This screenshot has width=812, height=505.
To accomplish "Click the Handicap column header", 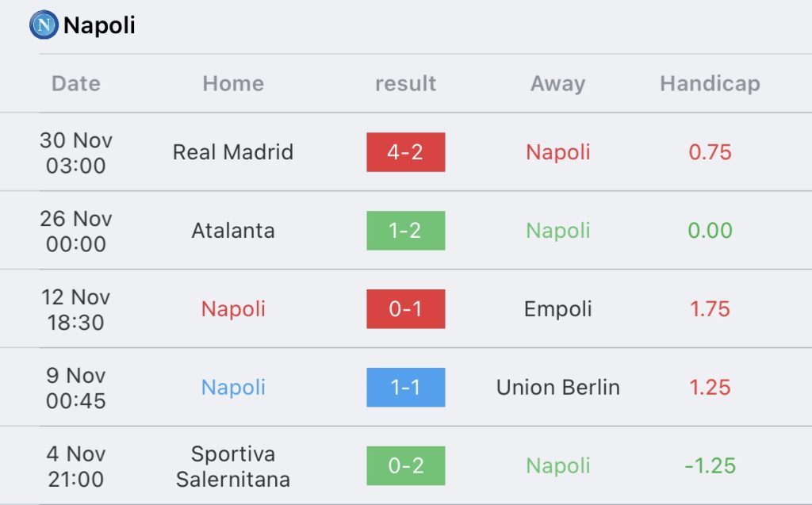I will coord(710,84).
